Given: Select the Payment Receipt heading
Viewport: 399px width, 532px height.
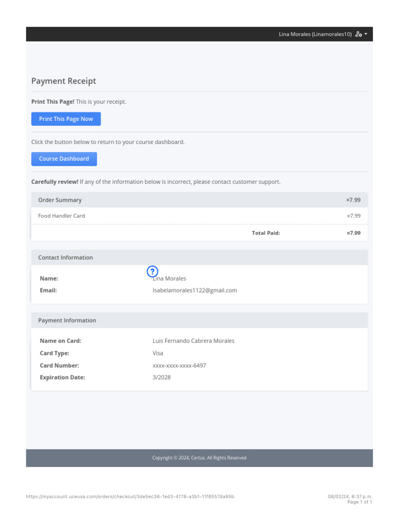Looking at the screenshot, I should tap(64, 81).
